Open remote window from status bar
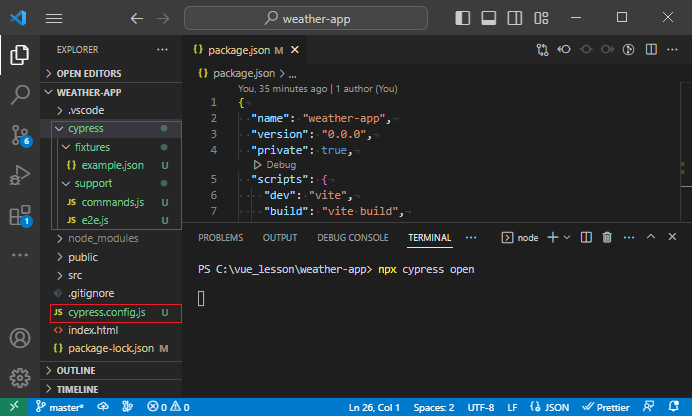Viewport: 692px width, 416px height. [14, 407]
